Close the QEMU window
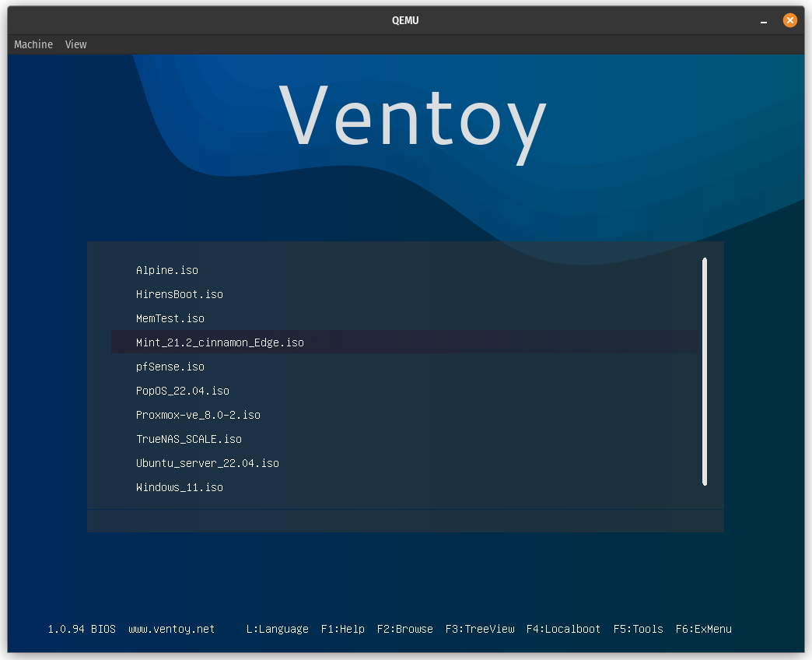Viewport: 812px width, 660px height. coord(789,20)
